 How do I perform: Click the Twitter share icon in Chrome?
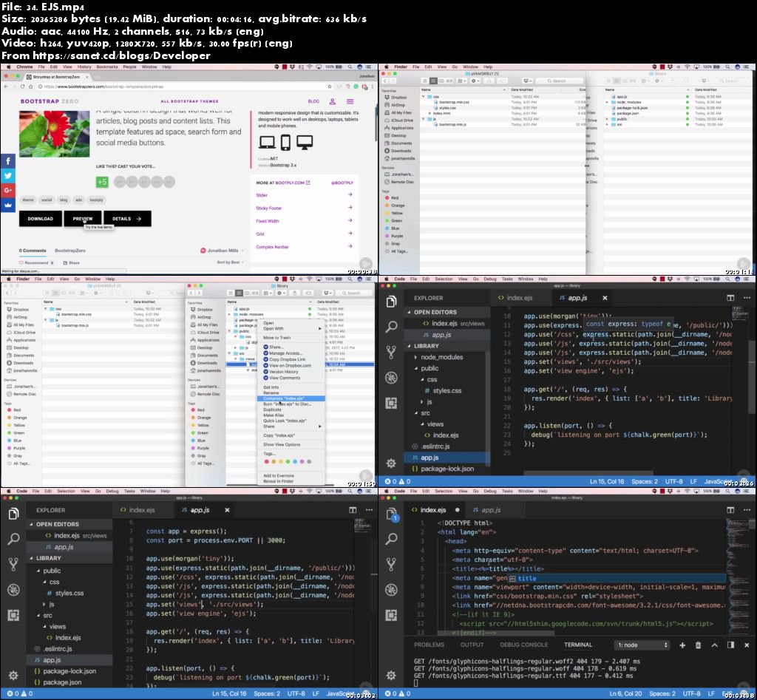[7, 176]
